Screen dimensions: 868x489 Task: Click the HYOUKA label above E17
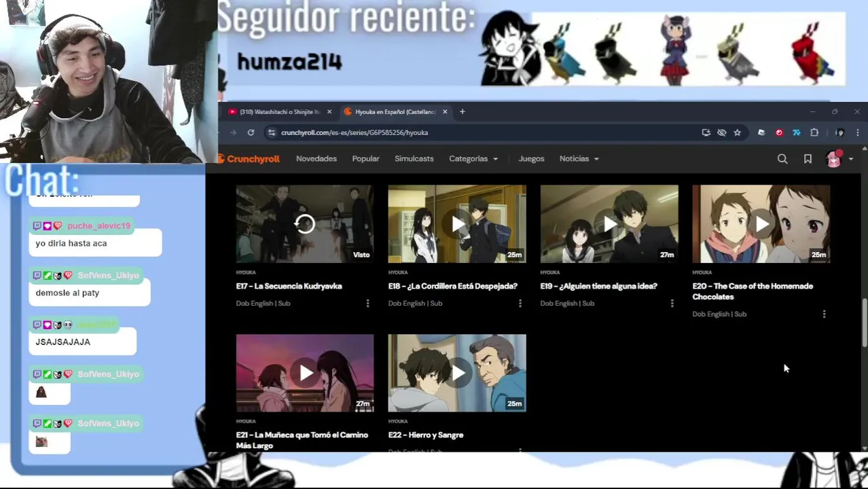[246, 272]
